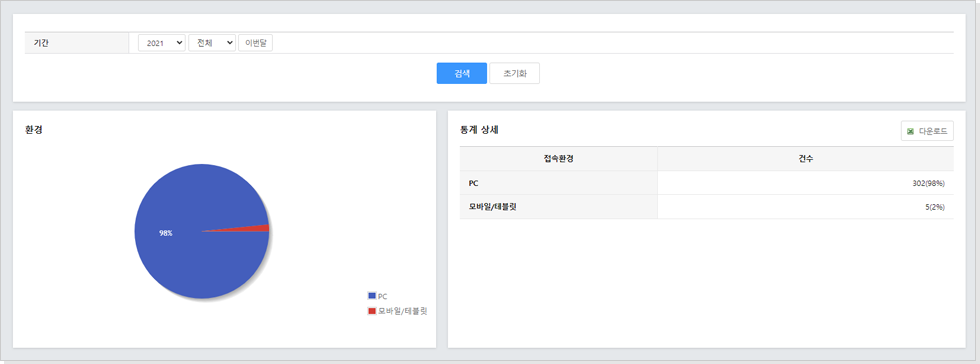Select the PC table row
This screenshot has height=364, width=980.
click(x=707, y=183)
